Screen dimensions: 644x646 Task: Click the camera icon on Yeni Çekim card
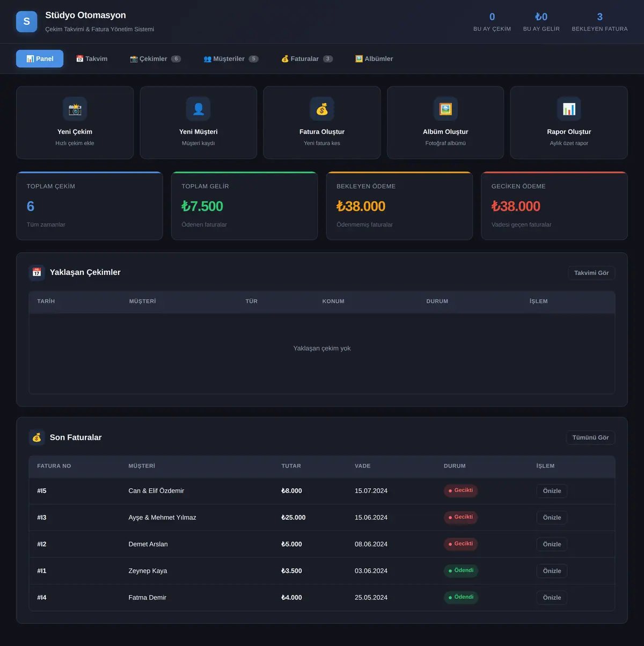click(x=75, y=109)
